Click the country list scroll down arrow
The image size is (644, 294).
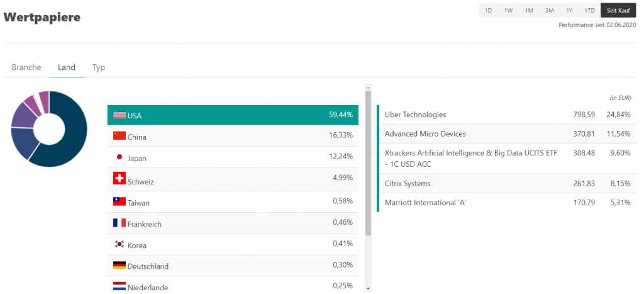tap(368, 289)
